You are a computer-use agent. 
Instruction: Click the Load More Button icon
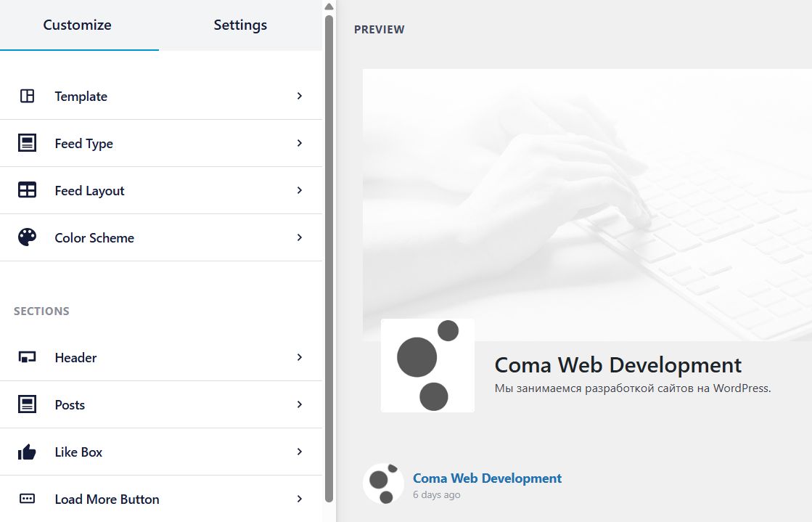tap(27, 498)
